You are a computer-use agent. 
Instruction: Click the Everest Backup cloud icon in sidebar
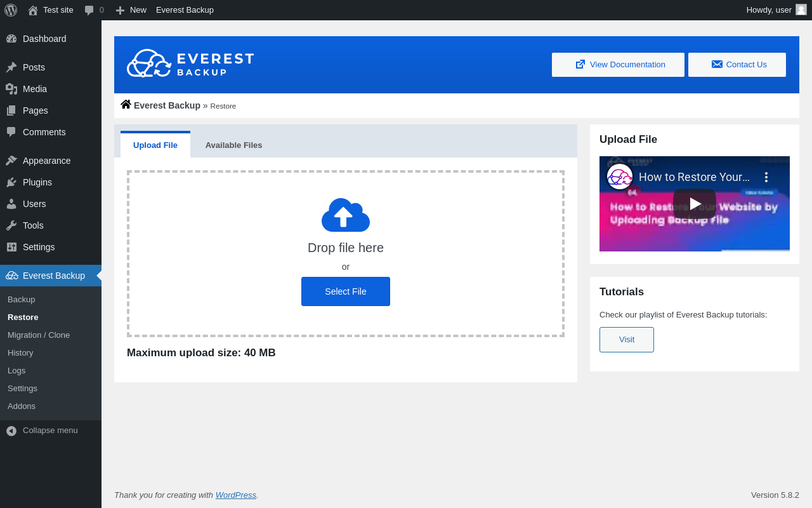click(x=12, y=276)
